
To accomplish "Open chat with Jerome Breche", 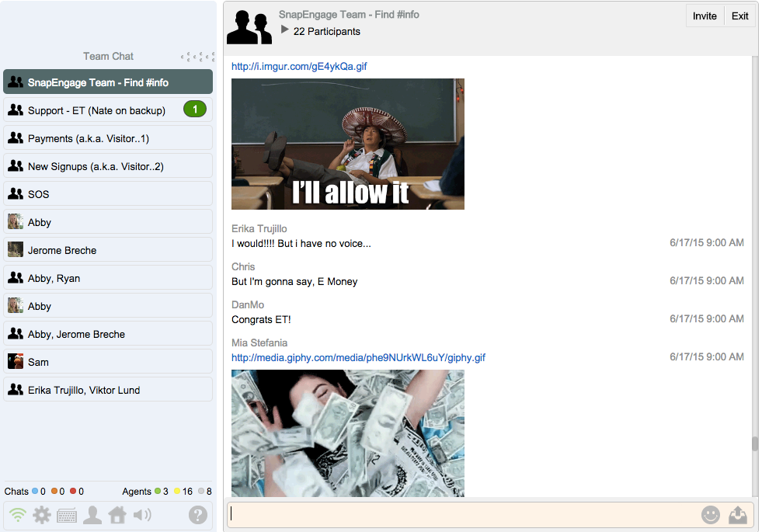I will click(62, 250).
